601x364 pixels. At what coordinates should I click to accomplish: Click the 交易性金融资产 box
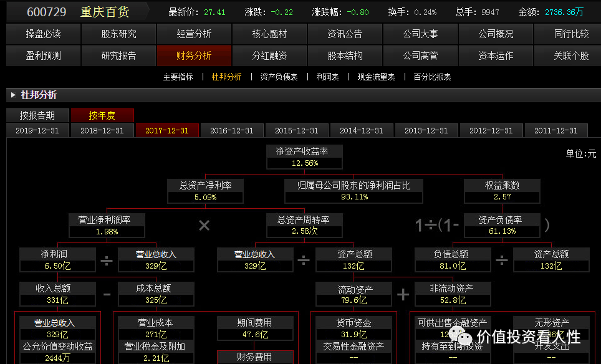pos(353,352)
